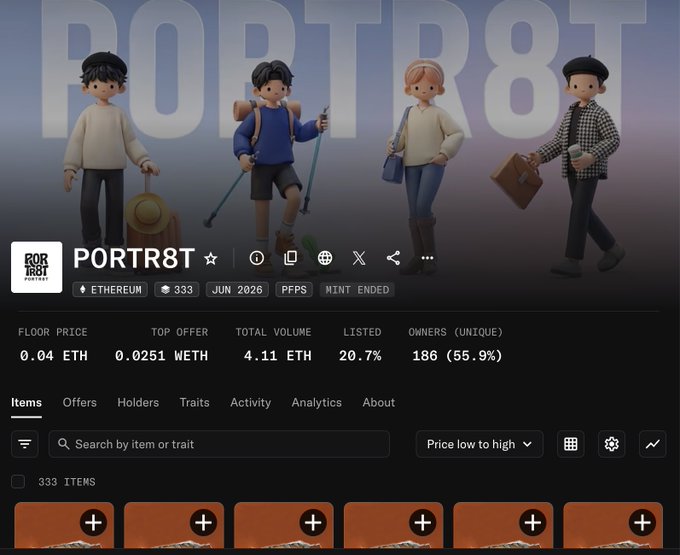Viewport: 680px width, 555px height.
Task: Open the collection info icon
Action: (256, 258)
